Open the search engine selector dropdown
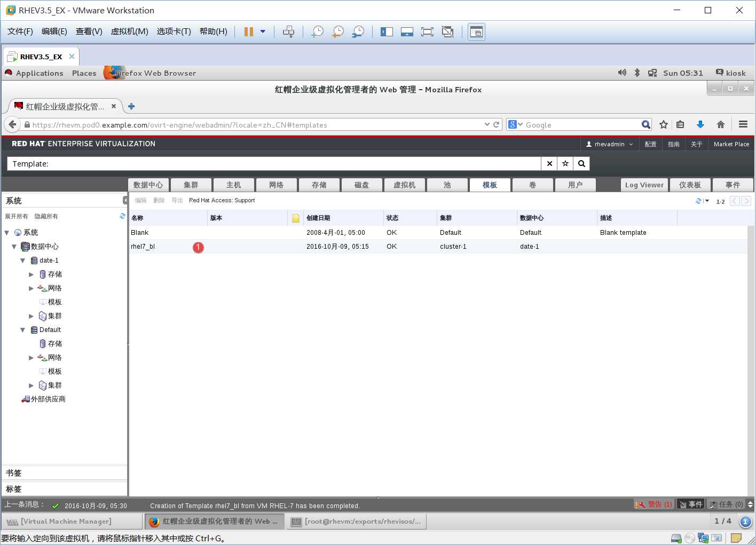 (x=516, y=124)
